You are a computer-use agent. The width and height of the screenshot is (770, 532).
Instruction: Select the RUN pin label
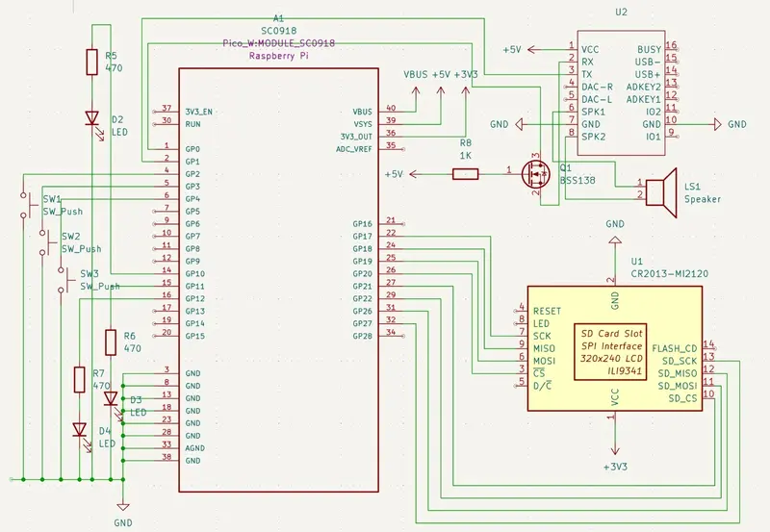coord(193,124)
